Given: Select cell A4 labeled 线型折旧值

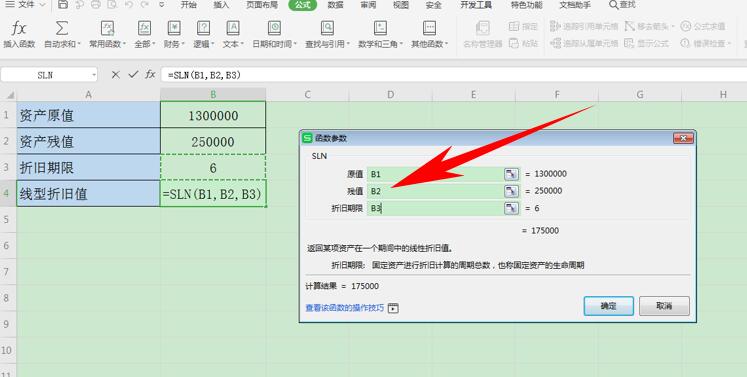Looking at the screenshot, I should click(89, 194).
